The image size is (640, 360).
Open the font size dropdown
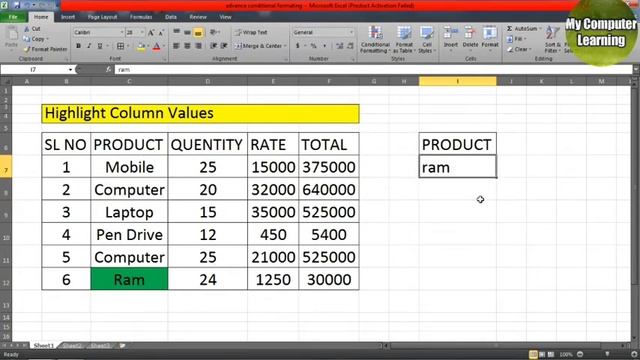point(142,32)
